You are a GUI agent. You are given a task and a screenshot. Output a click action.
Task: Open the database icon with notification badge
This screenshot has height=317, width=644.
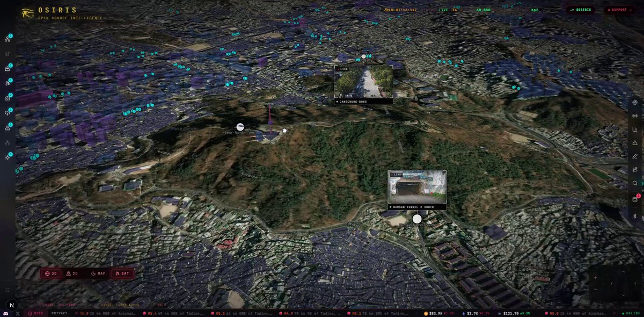coord(635,199)
